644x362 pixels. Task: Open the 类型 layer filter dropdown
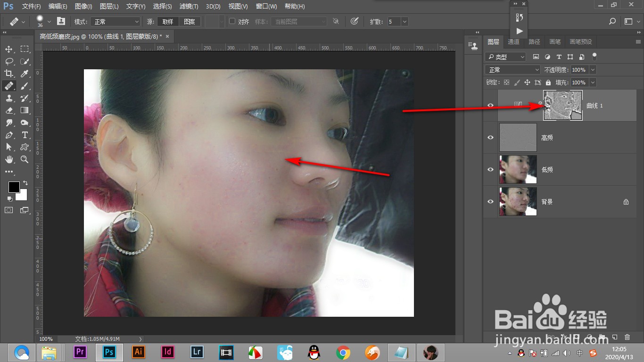click(505, 57)
